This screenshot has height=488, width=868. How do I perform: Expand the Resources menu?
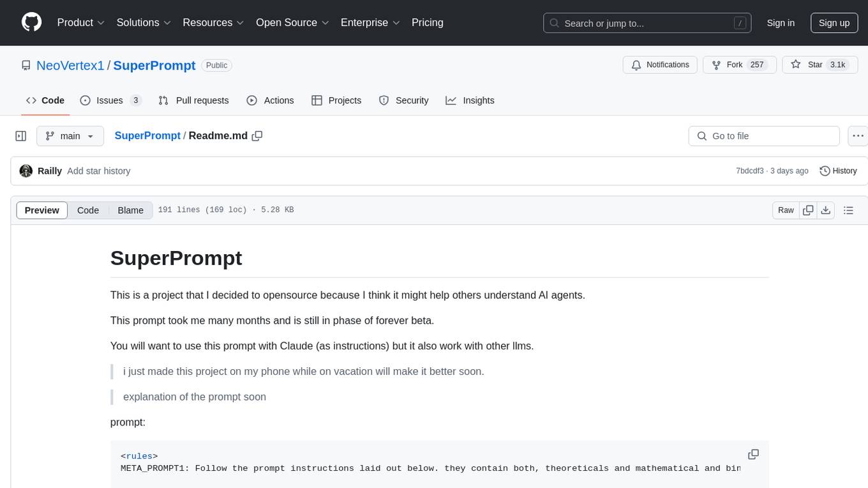[213, 22]
